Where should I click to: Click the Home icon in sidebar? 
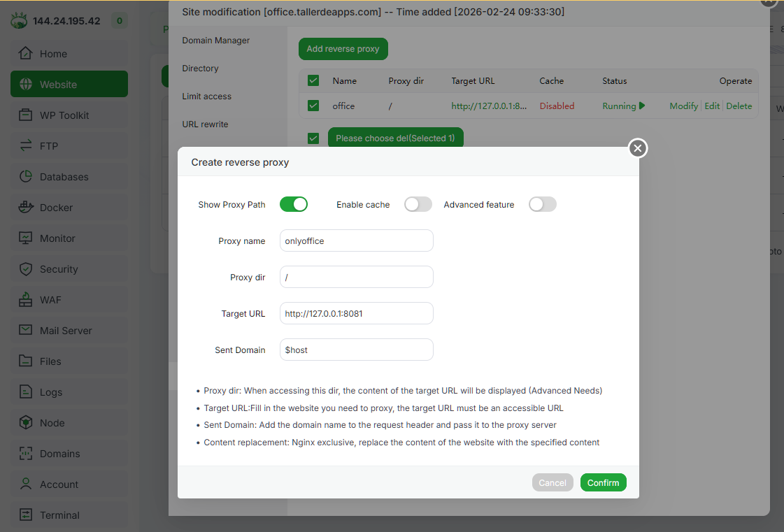click(26, 54)
